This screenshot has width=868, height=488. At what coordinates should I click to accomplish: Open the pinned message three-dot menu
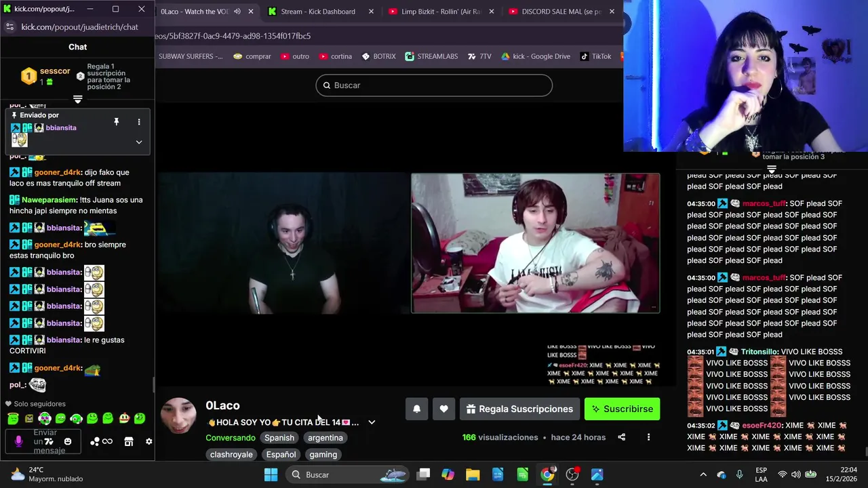pos(139,122)
